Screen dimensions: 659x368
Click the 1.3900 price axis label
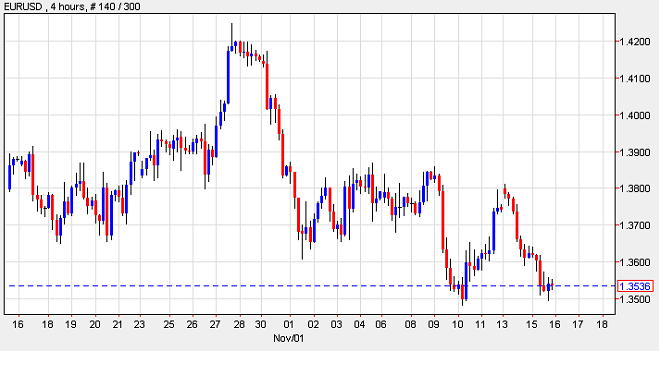(x=635, y=152)
